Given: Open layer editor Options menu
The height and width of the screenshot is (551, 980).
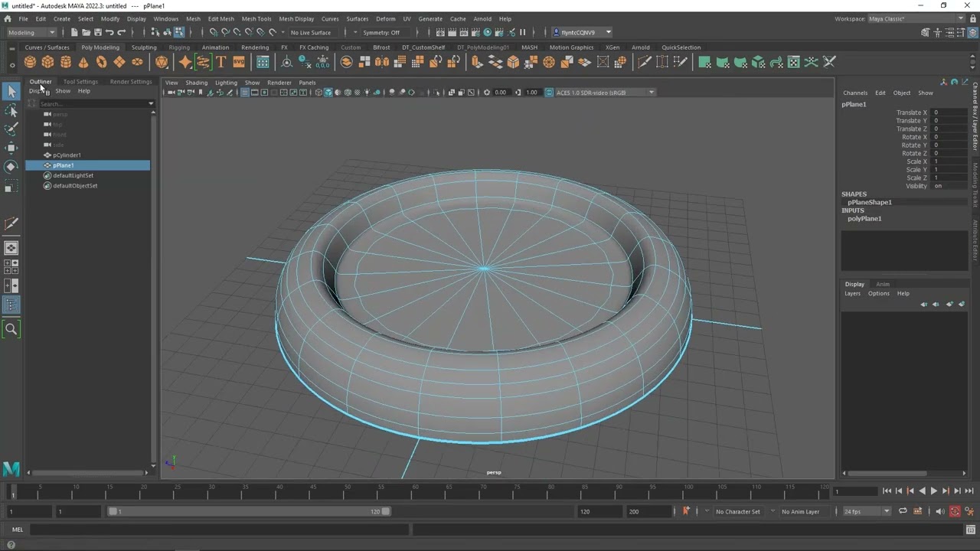Looking at the screenshot, I should [x=879, y=293].
